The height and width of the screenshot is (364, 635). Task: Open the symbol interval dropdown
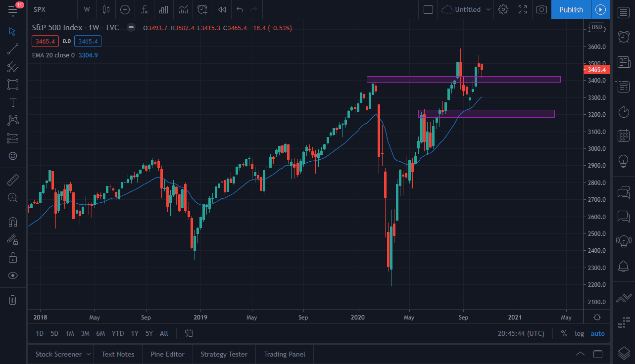[87, 9]
